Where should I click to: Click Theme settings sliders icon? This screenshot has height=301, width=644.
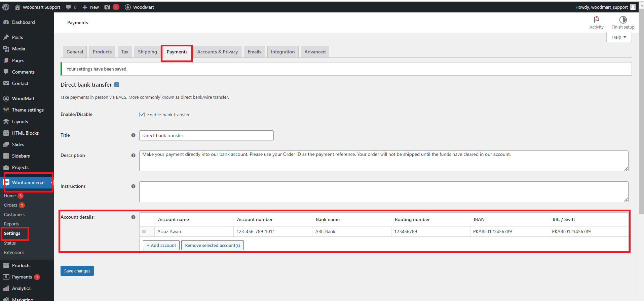pos(6,110)
